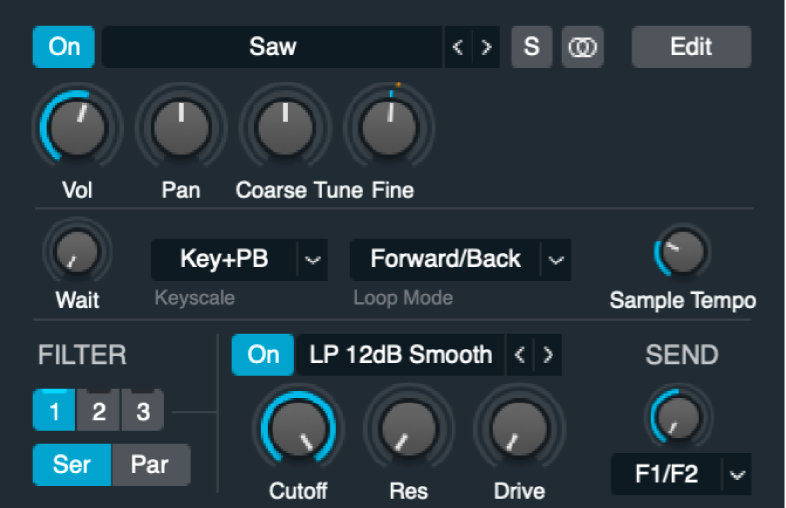The image size is (786, 508).
Task: Go to next oscillator waveform
Action: (x=486, y=47)
